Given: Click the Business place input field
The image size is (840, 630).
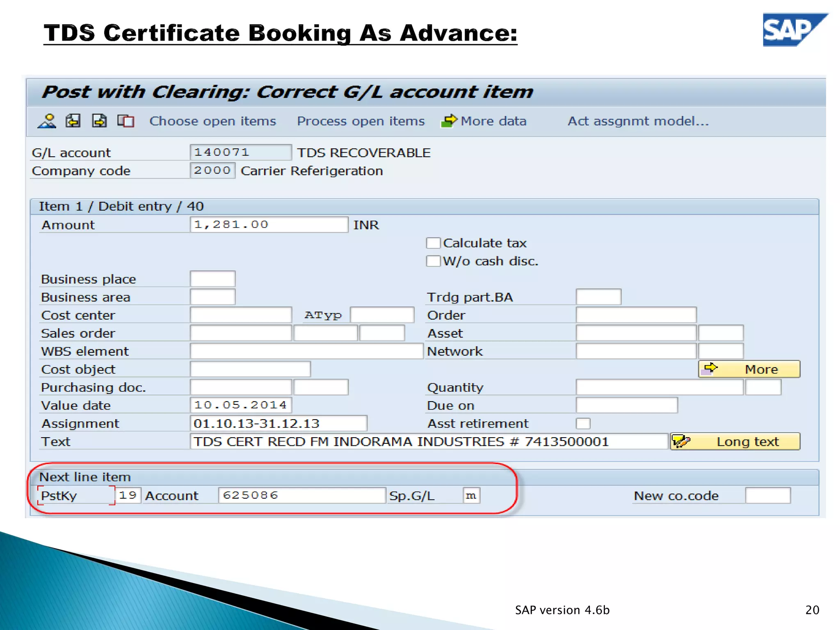Looking at the screenshot, I should [212, 279].
